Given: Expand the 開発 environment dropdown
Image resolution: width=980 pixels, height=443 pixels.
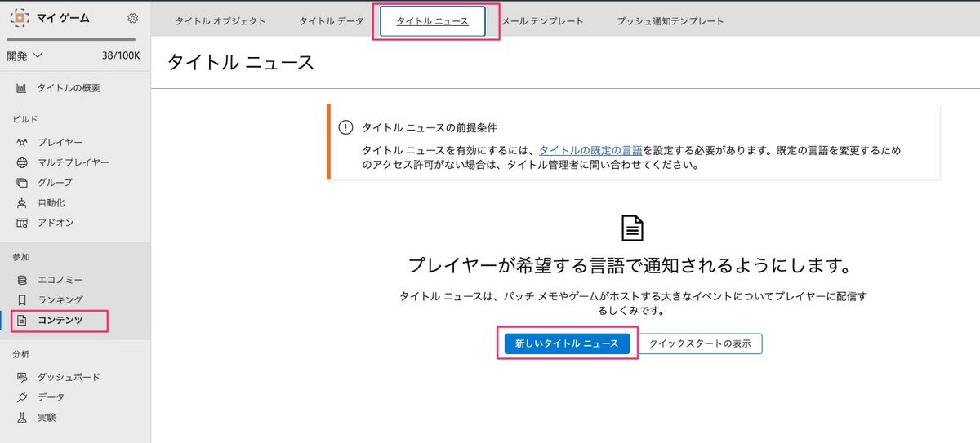Looking at the screenshot, I should point(25,56).
